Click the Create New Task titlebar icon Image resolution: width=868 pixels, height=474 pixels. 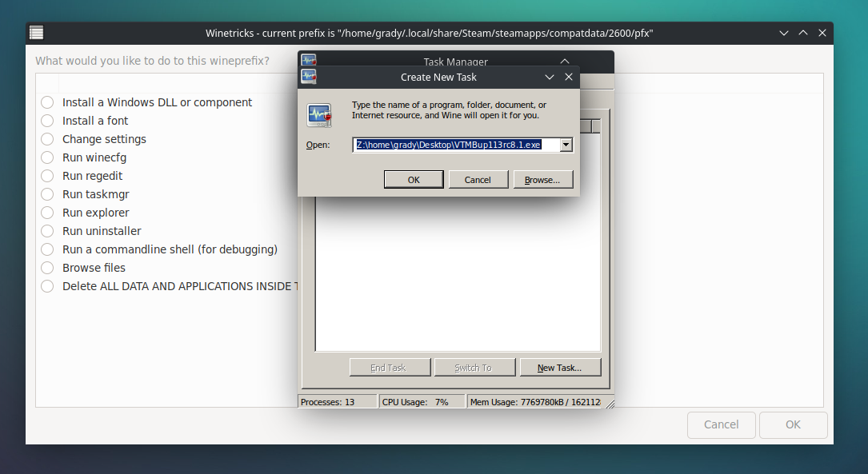click(309, 76)
